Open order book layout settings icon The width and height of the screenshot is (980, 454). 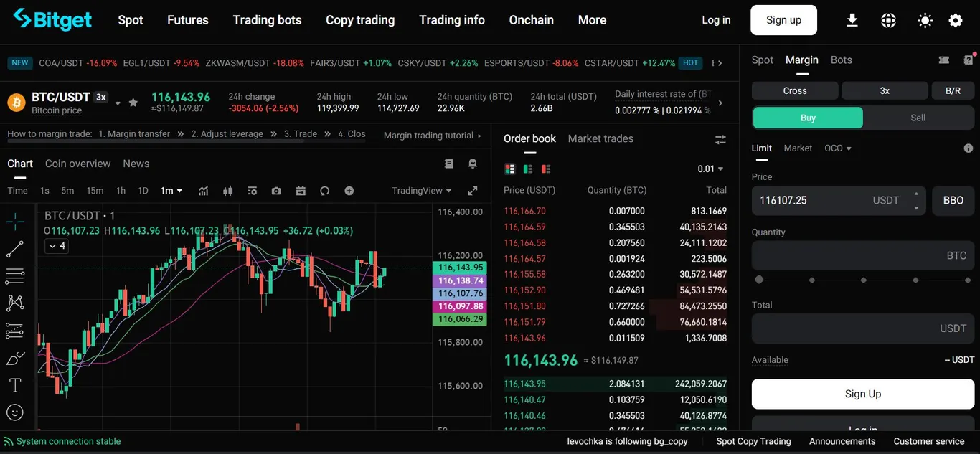[721, 139]
